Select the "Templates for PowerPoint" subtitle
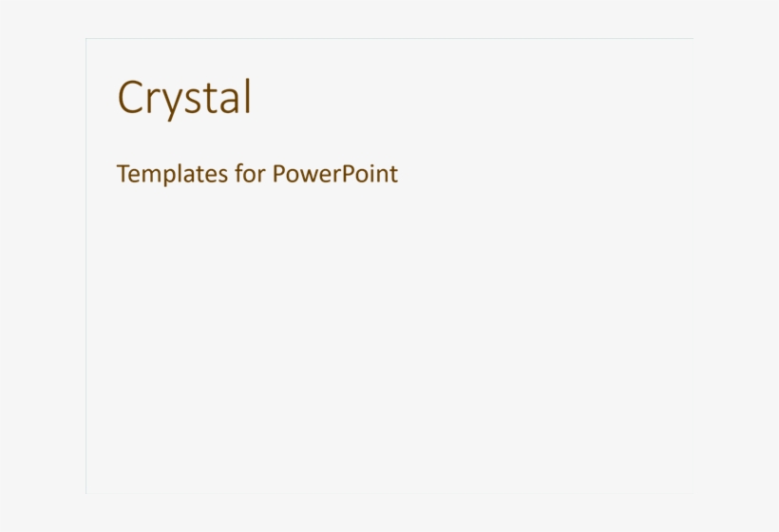The height and width of the screenshot is (532, 779). point(256,174)
